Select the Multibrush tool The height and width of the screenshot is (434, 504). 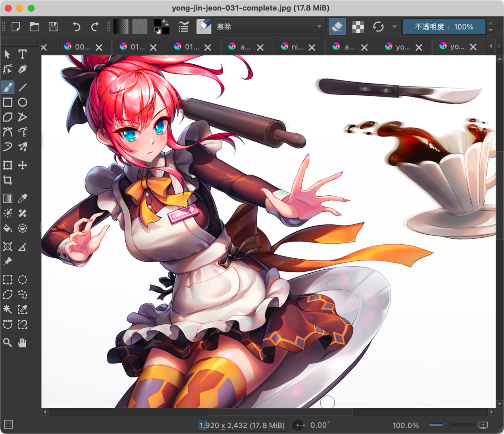click(22, 147)
